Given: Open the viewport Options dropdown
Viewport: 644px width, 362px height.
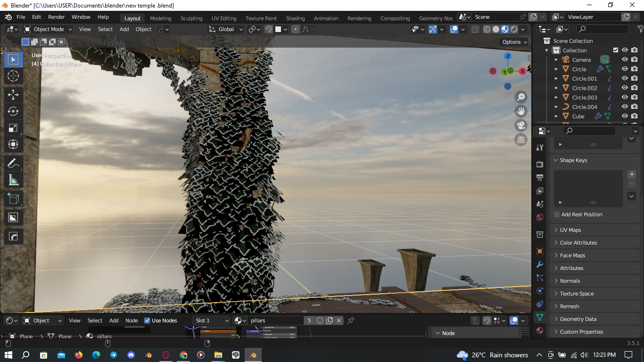Looking at the screenshot, I should pos(515,42).
